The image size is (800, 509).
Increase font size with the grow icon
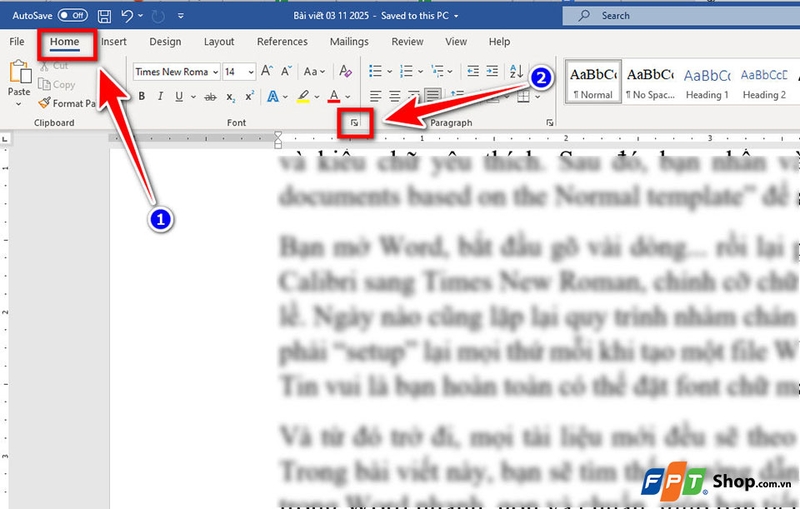point(267,71)
